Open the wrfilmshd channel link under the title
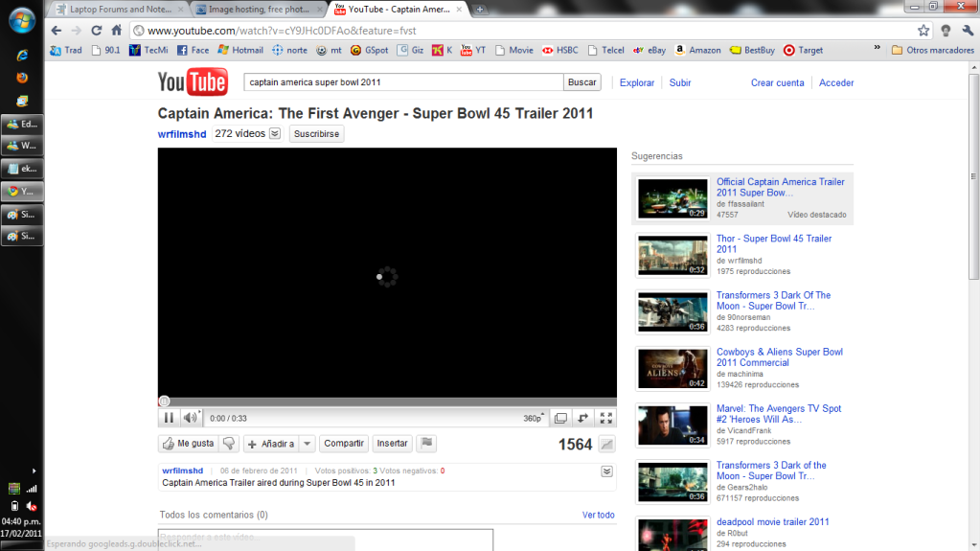The height and width of the screenshot is (551, 980). pyautogui.click(x=182, y=134)
